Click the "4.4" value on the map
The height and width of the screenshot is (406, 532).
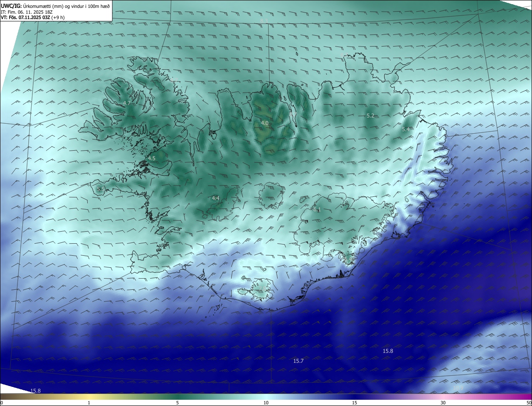pos(215,198)
